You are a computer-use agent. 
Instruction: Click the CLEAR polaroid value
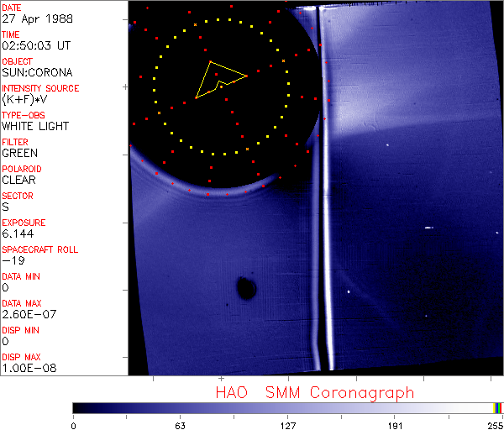pyautogui.click(x=20, y=180)
